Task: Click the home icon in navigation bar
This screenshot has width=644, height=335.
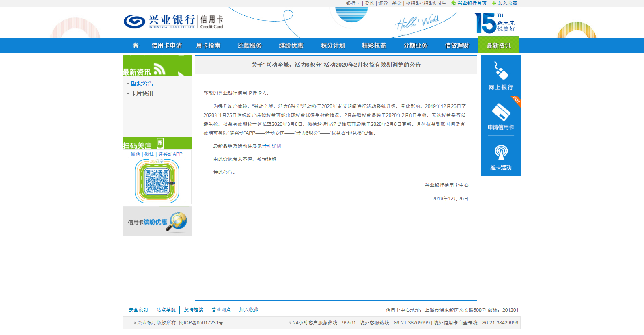Action: (x=136, y=45)
